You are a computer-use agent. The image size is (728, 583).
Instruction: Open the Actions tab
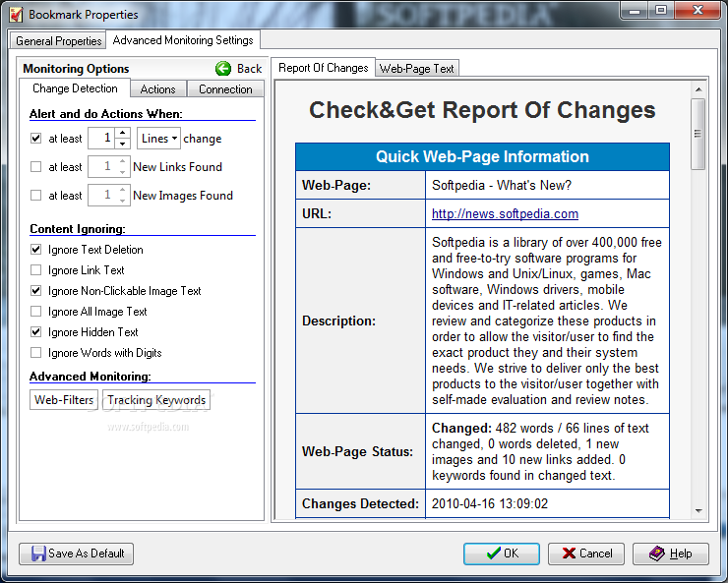157,89
